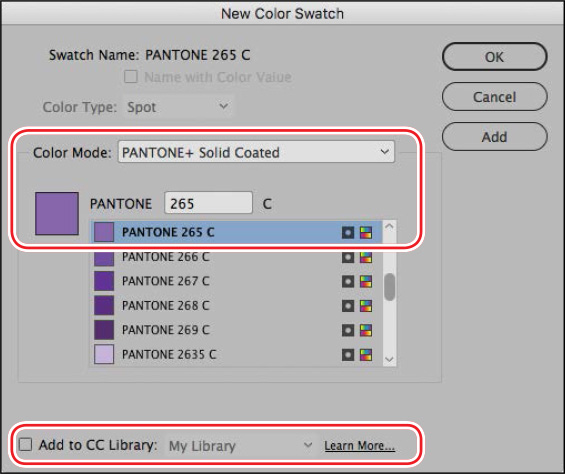Image resolution: width=565 pixels, height=474 pixels.
Task: Click CMYK mode icon for PANTONE 269 C
Action: click(366, 330)
